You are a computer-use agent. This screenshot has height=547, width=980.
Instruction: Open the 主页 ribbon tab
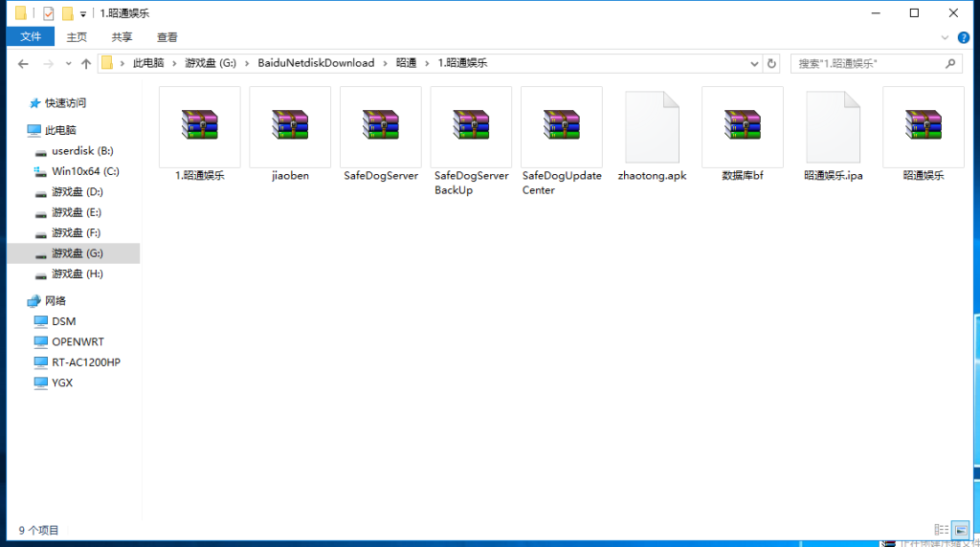(77, 37)
